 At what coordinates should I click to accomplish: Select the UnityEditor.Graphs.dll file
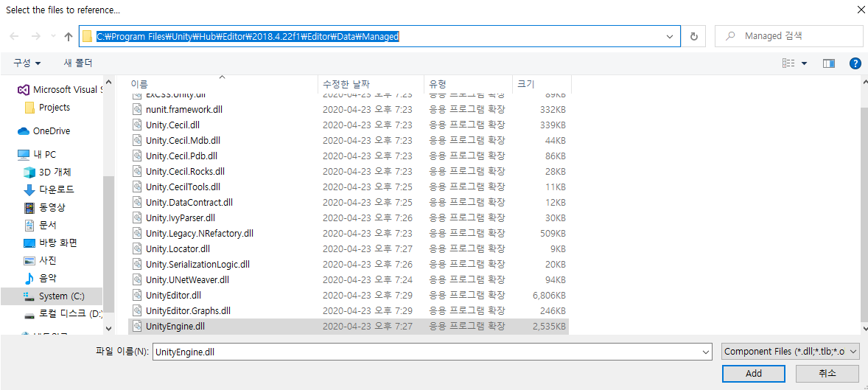349,311
